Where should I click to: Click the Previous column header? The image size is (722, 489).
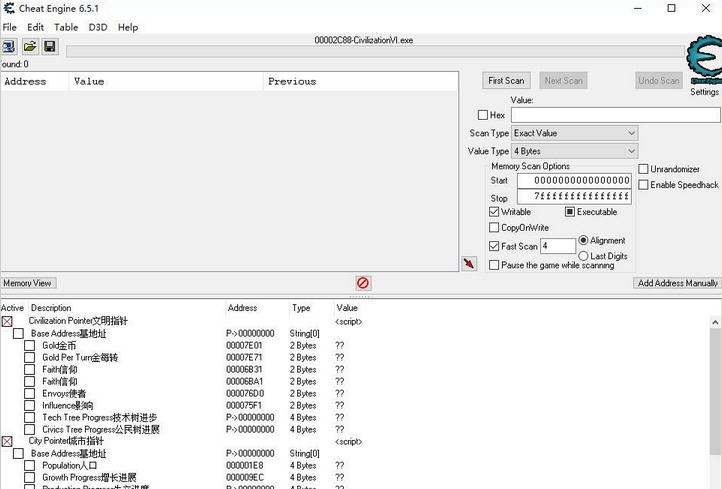tap(361, 82)
